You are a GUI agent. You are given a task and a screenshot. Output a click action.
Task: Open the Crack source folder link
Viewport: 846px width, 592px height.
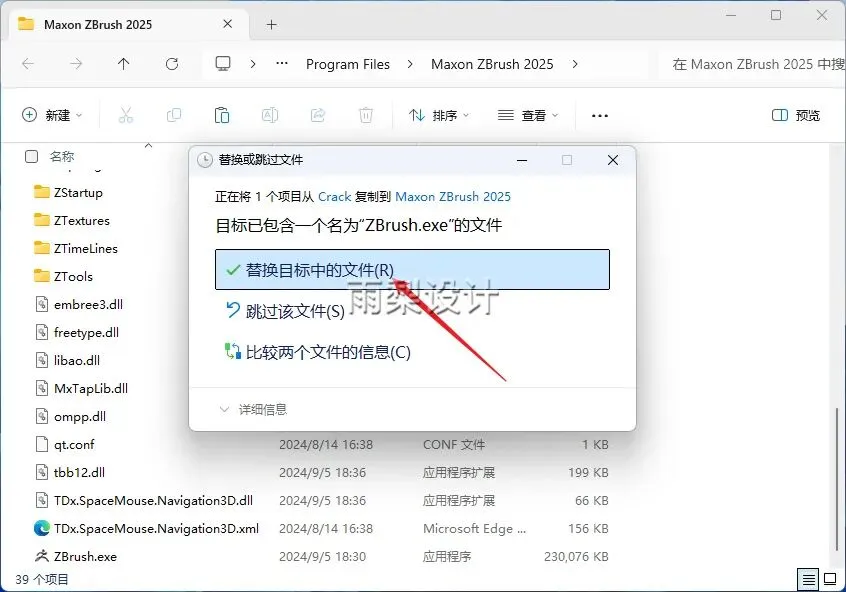(335, 196)
